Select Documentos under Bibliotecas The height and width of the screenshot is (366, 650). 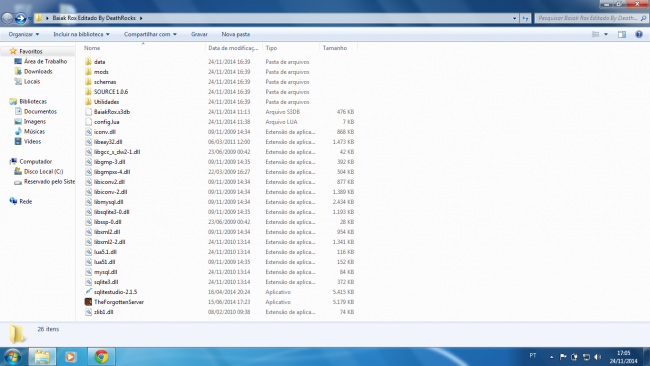[40, 111]
